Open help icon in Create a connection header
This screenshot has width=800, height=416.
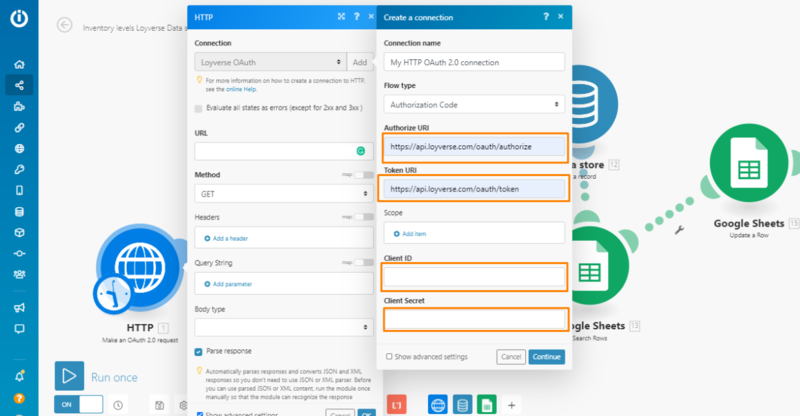coord(545,17)
